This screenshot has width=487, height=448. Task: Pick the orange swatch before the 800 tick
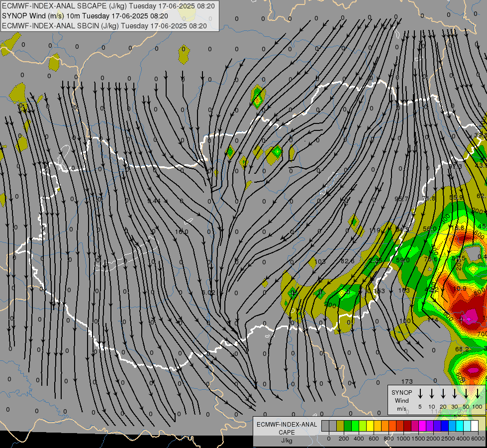point(385,426)
